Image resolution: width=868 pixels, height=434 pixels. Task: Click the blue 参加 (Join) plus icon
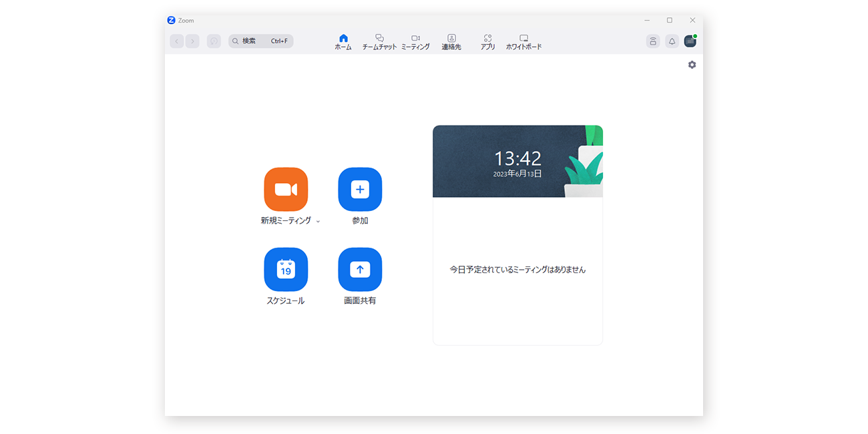click(360, 190)
